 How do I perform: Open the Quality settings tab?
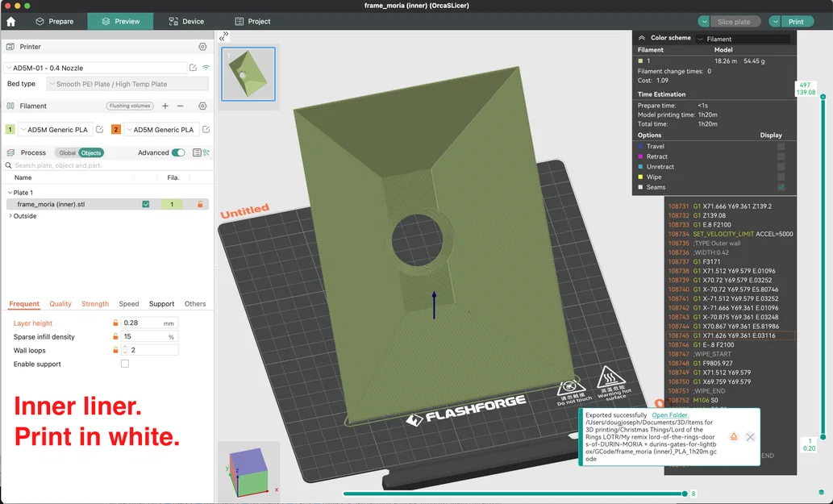pos(60,304)
